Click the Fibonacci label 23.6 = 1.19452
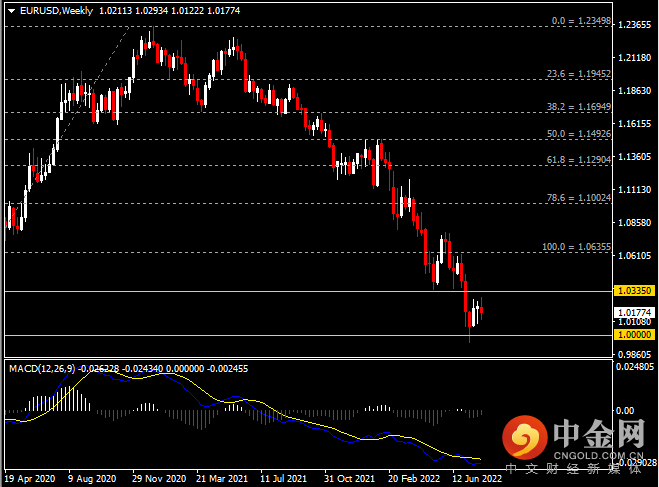This screenshot has height=487, width=659. click(579, 74)
